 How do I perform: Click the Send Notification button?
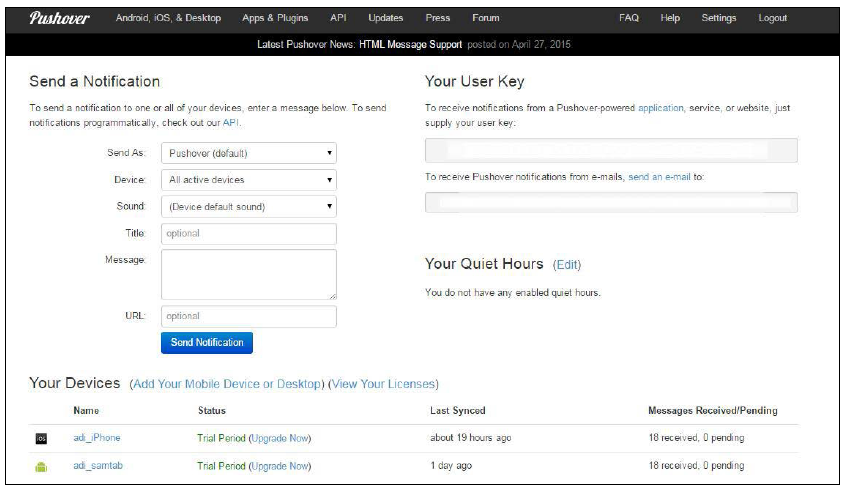point(207,343)
